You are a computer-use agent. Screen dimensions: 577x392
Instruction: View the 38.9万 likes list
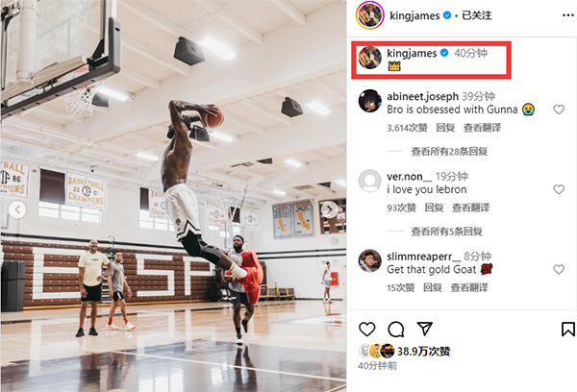point(423,352)
